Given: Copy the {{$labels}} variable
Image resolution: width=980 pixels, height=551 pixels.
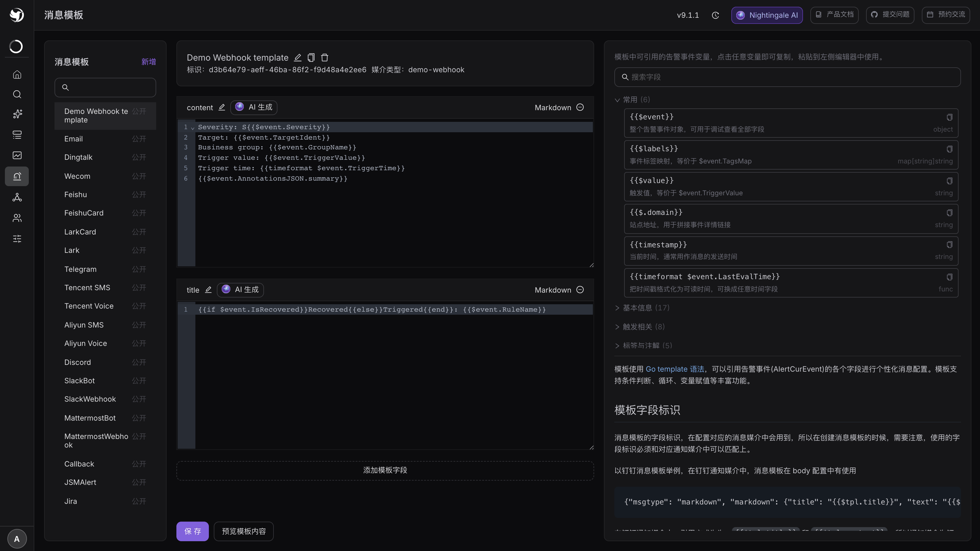Looking at the screenshot, I should click(x=949, y=149).
